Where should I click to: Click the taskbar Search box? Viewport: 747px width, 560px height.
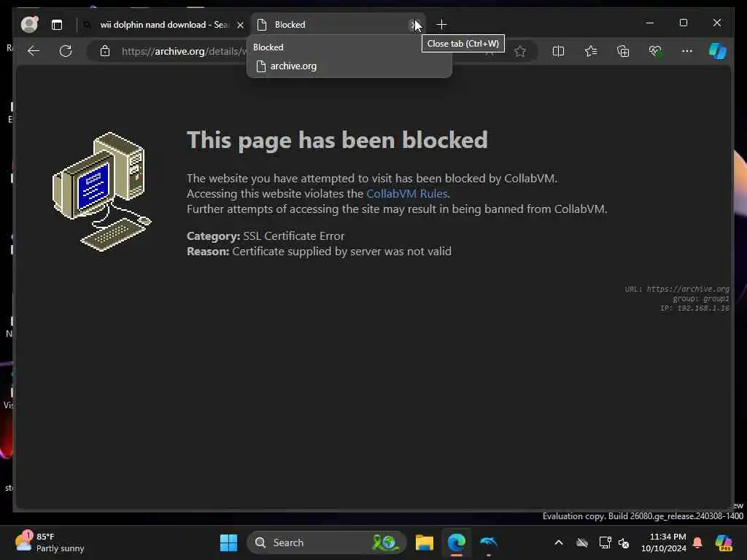[326, 542]
